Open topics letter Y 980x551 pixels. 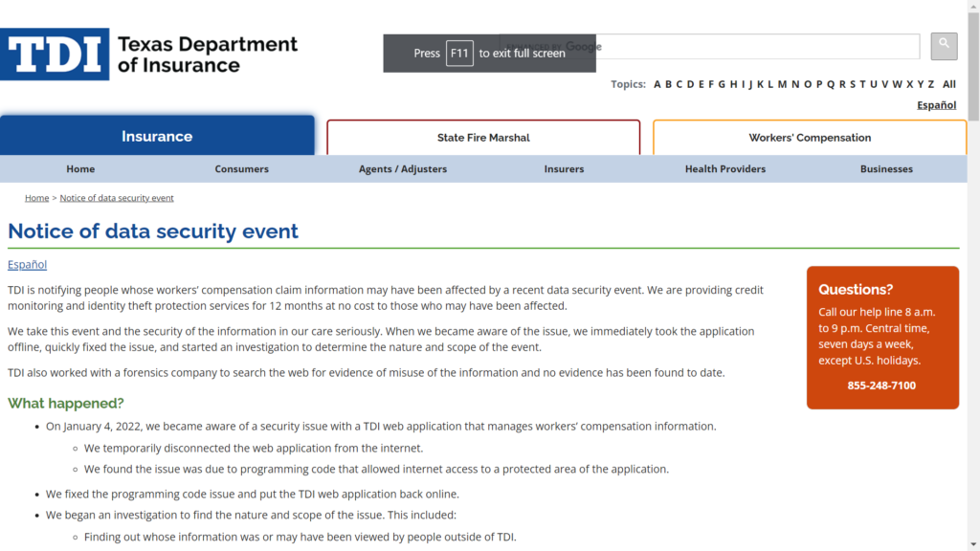[x=920, y=84]
